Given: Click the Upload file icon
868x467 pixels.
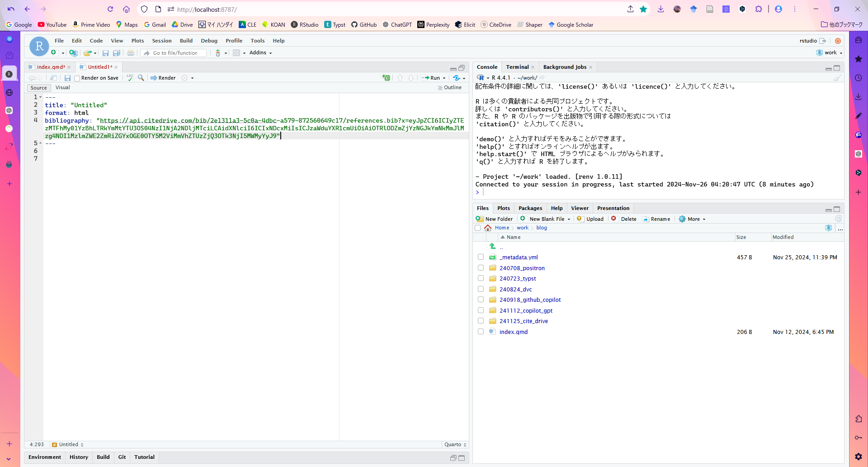Looking at the screenshot, I should [x=580, y=219].
